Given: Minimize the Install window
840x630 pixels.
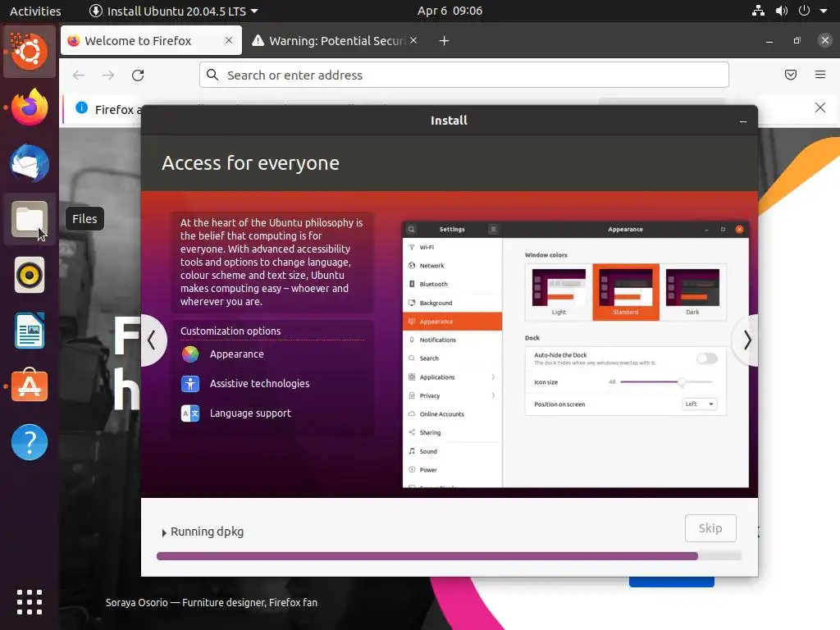Looking at the screenshot, I should pos(743,121).
